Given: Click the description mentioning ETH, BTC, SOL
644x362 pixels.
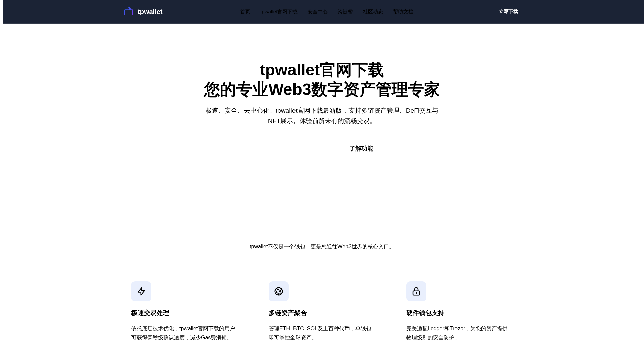Looking at the screenshot, I should [320, 333].
